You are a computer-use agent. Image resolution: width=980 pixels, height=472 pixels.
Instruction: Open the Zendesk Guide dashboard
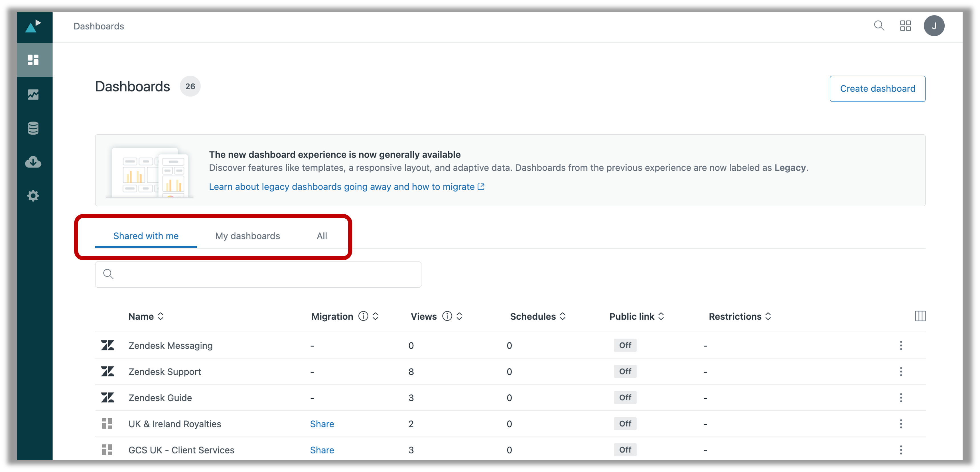click(160, 398)
